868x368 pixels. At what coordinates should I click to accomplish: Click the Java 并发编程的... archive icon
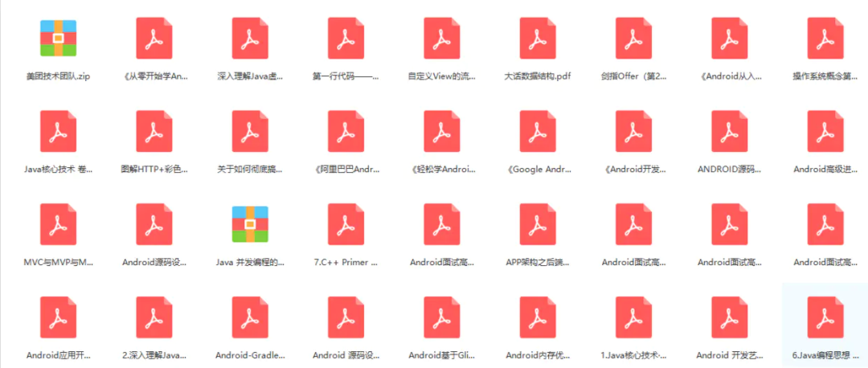point(250,224)
